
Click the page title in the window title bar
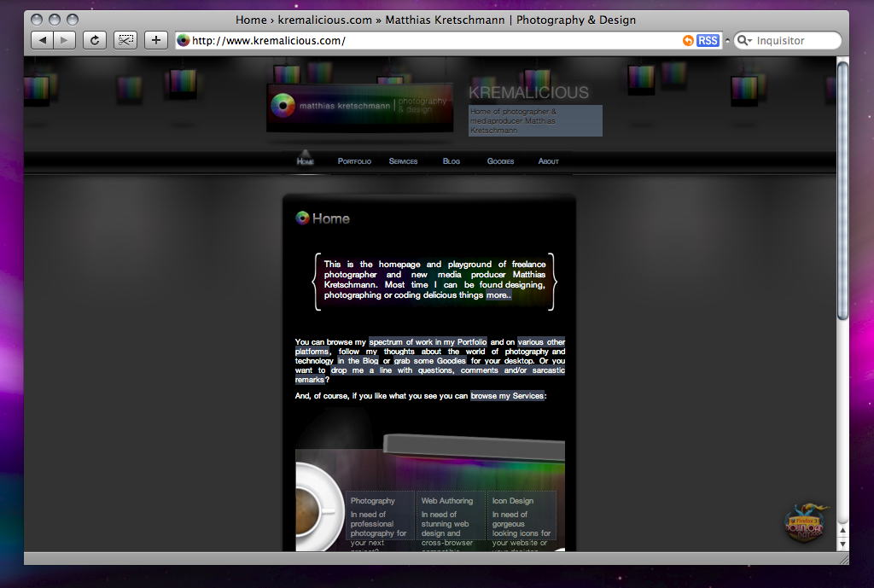pyautogui.click(x=435, y=20)
